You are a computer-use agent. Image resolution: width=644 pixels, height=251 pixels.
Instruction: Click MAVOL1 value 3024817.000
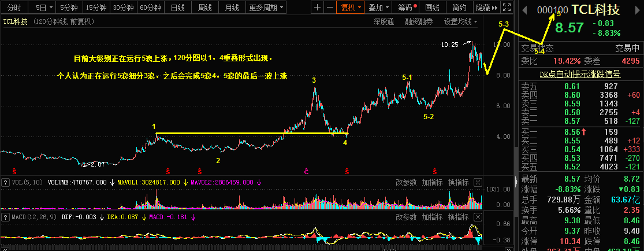click(x=161, y=182)
